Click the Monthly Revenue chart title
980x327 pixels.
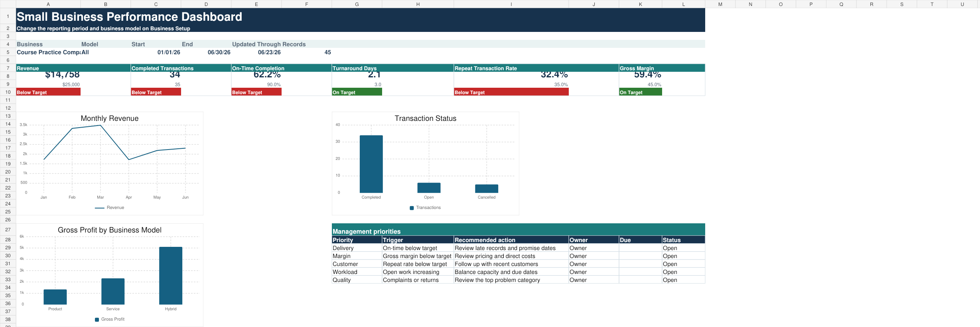[110, 118]
